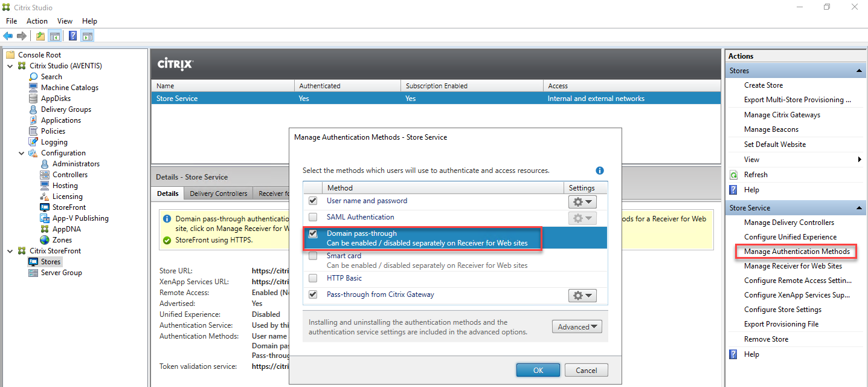Select the Store Service row in store list
868x387 pixels.
pyautogui.click(x=436, y=99)
